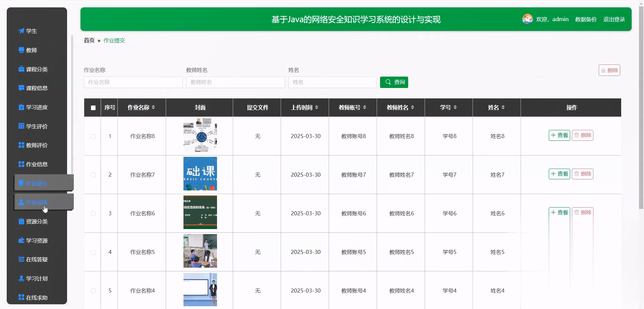Click the 学习进度 clipboard icon
This screenshot has height=309, width=644.
coord(21,107)
